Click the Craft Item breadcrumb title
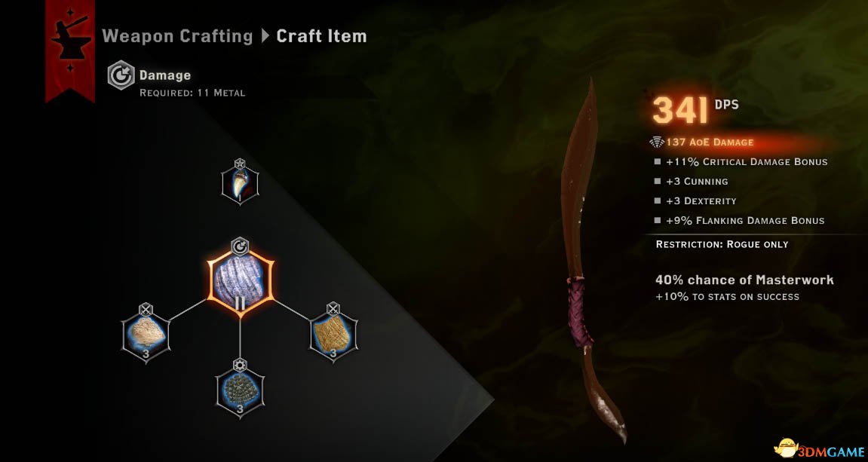Screen dimensions: 868x462 click(x=321, y=36)
